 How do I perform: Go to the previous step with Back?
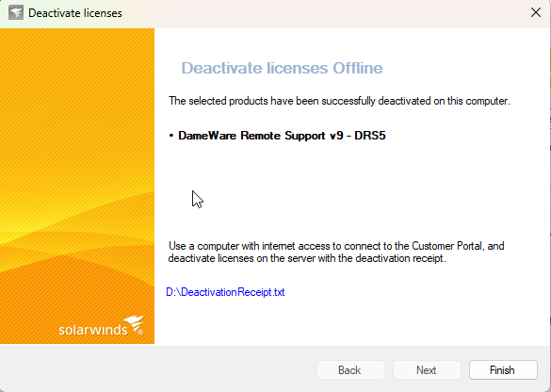point(350,369)
